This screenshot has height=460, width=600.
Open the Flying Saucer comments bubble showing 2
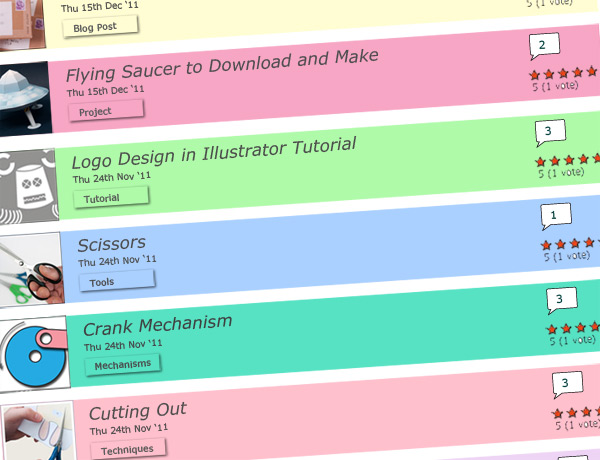click(544, 46)
